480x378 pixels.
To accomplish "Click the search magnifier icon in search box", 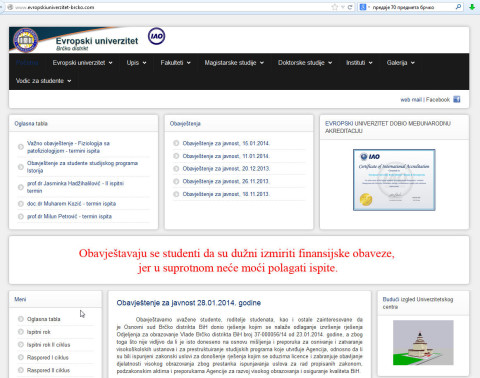I will tap(458, 7).
